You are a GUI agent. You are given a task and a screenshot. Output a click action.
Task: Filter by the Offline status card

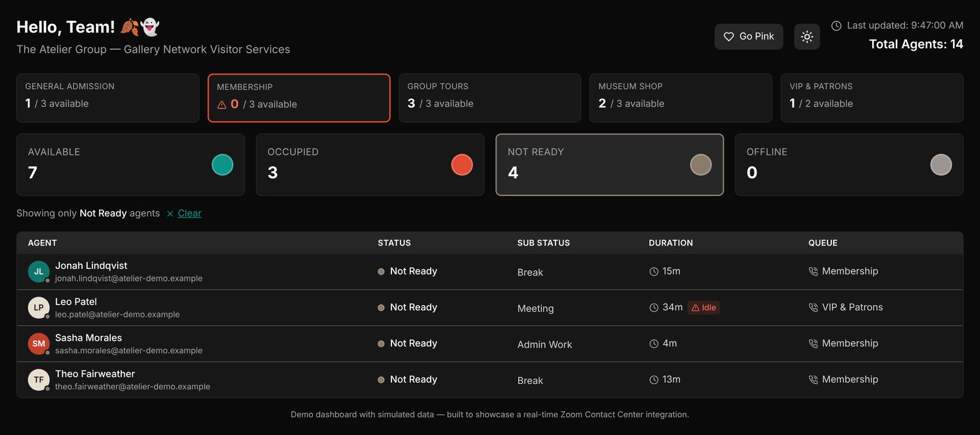point(849,165)
